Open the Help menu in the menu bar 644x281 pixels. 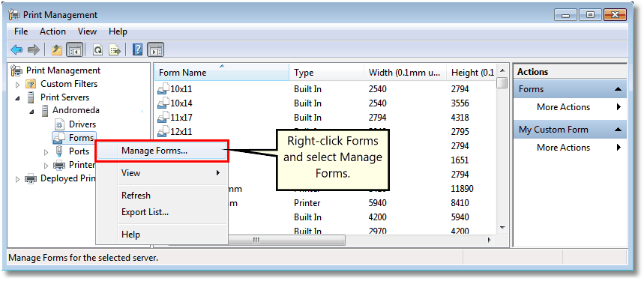coord(118,31)
